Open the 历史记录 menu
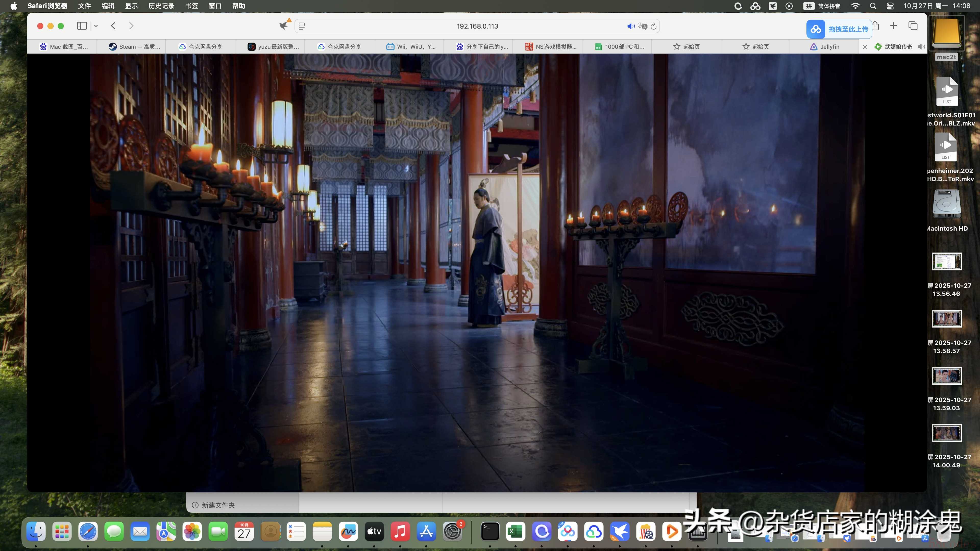Viewport: 980px width, 551px height. tap(161, 6)
